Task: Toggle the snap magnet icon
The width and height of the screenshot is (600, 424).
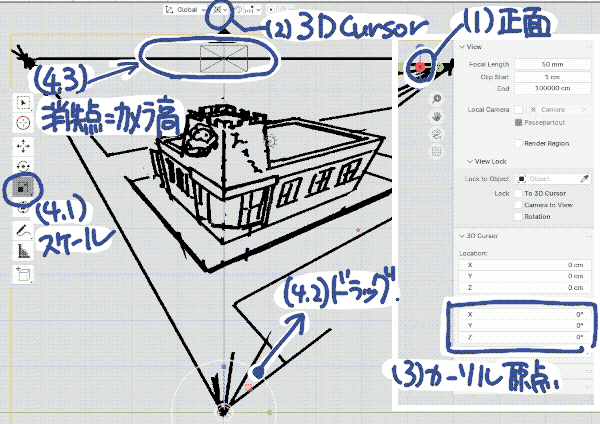Action: click(237, 10)
